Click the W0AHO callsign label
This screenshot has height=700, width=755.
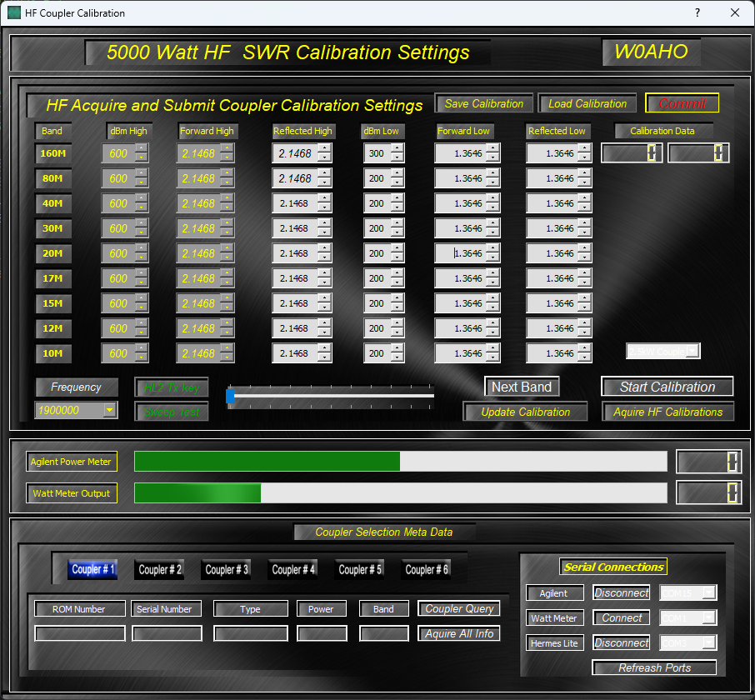[651, 52]
